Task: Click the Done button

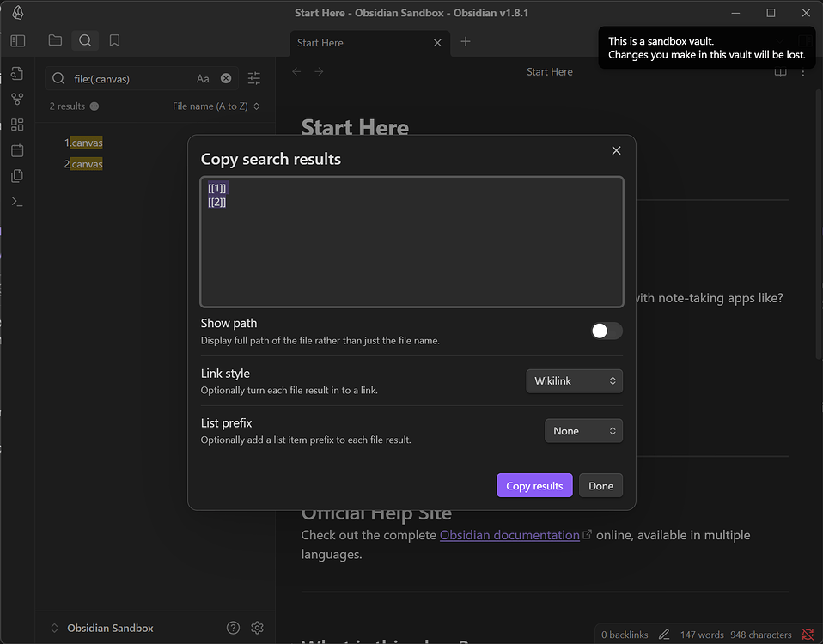Action: [x=600, y=486]
